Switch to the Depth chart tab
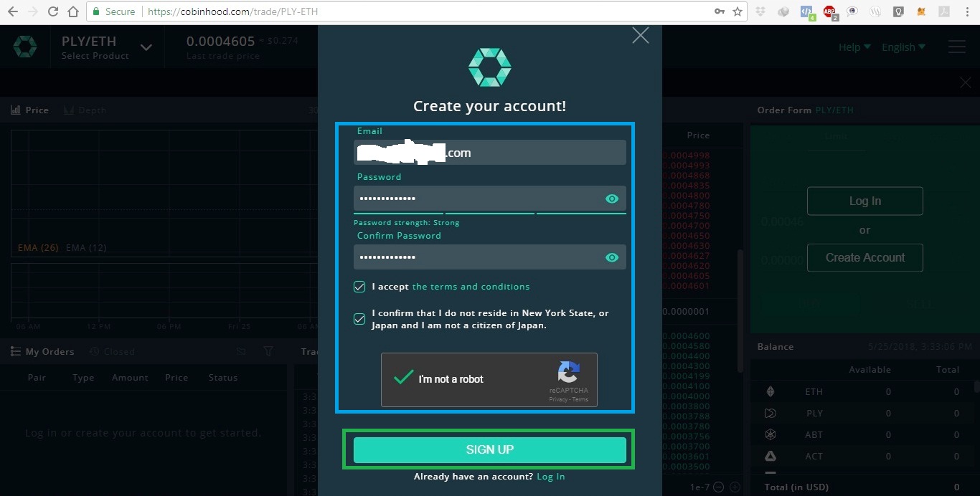 (85, 110)
